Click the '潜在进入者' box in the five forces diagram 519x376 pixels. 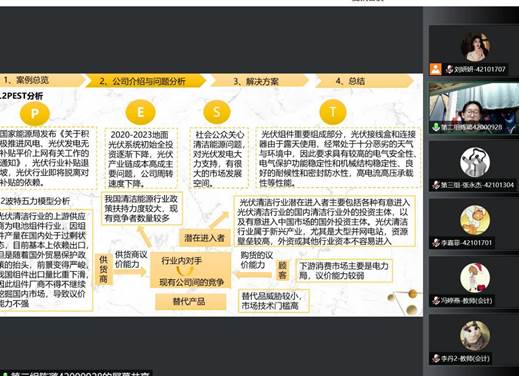point(205,238)
